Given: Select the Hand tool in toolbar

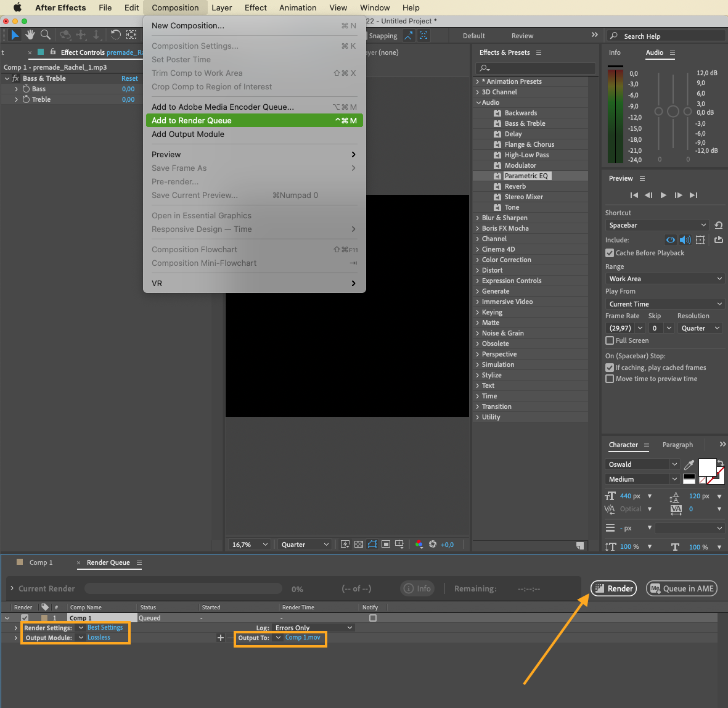Looking at the screenshot, I should tap(30, 35).
